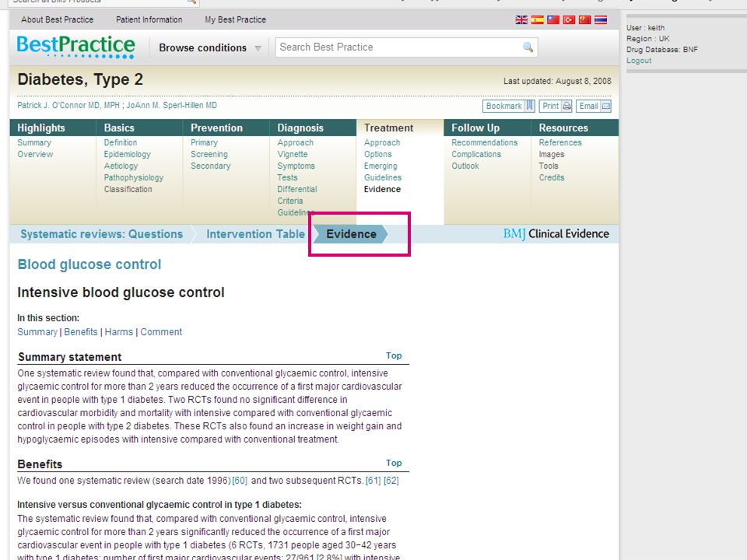Open Patient Information menu

point(149,19)
